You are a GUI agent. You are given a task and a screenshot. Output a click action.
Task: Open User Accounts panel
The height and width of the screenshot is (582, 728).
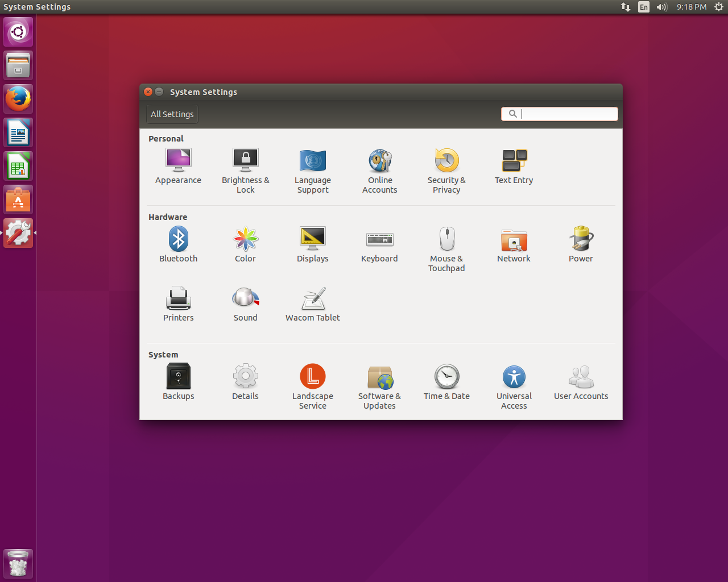pyautogui.click(x=581, y=383)
